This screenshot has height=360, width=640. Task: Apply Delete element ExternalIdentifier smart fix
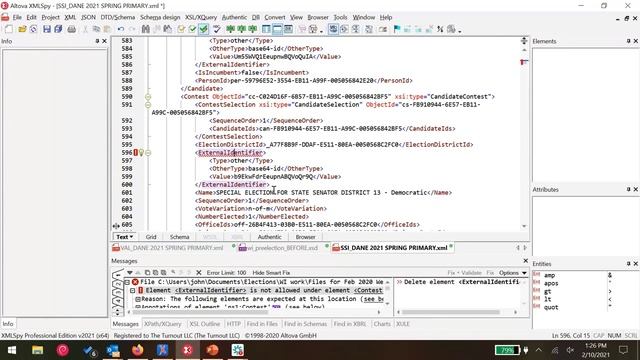(x=458, y=282)
